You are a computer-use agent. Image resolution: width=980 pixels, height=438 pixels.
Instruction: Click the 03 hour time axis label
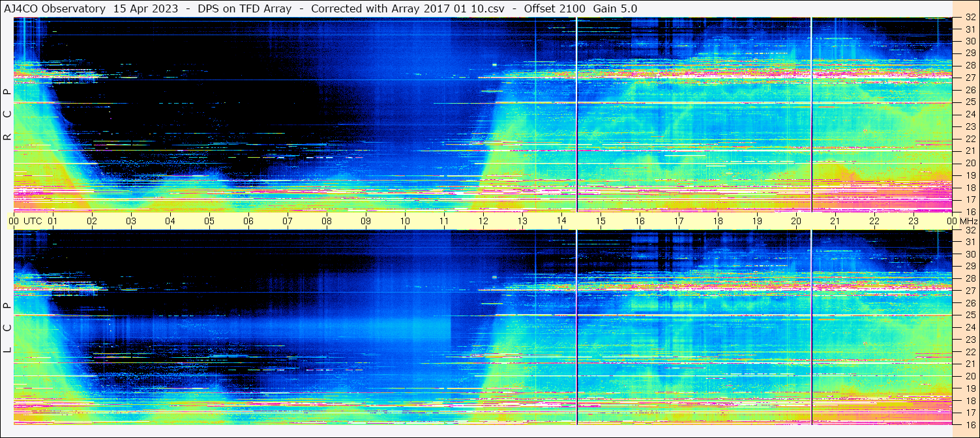(131, 221)
